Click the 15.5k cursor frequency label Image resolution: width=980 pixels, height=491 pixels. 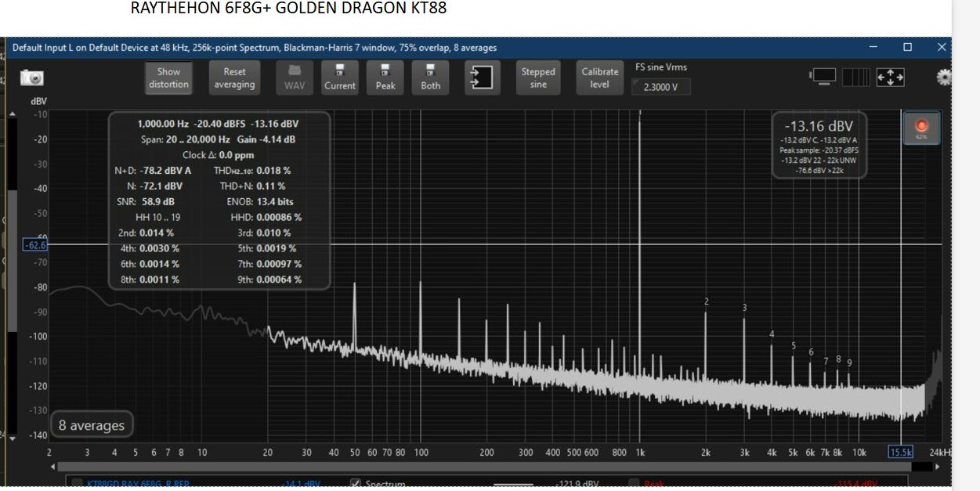point(901,452)
